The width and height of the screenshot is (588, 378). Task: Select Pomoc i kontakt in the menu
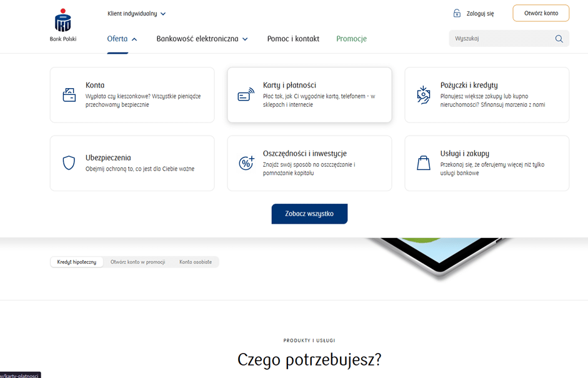coord(293,38)
